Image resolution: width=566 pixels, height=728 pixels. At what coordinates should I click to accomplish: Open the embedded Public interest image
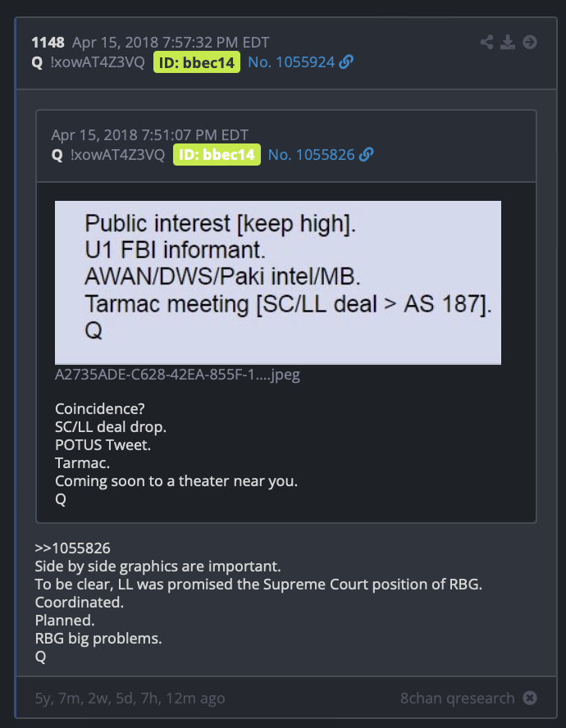[278, 282]
